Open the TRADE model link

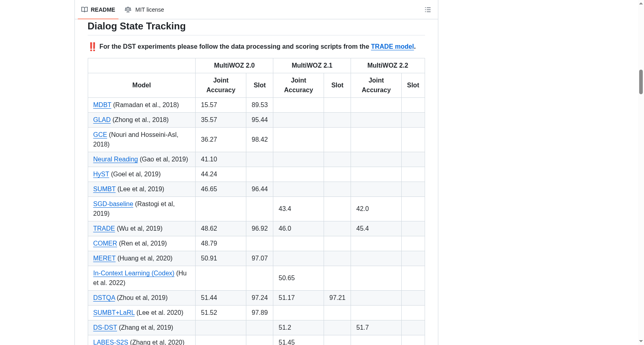[392, 47]
